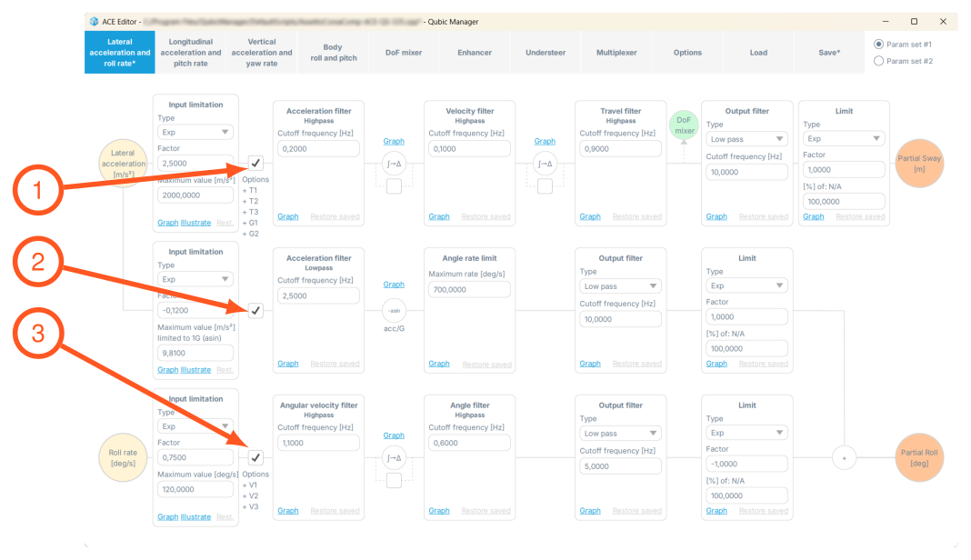
Task: Toggle the checkbox beside Lateral acceleration Factor
Action: pos(255,163)
